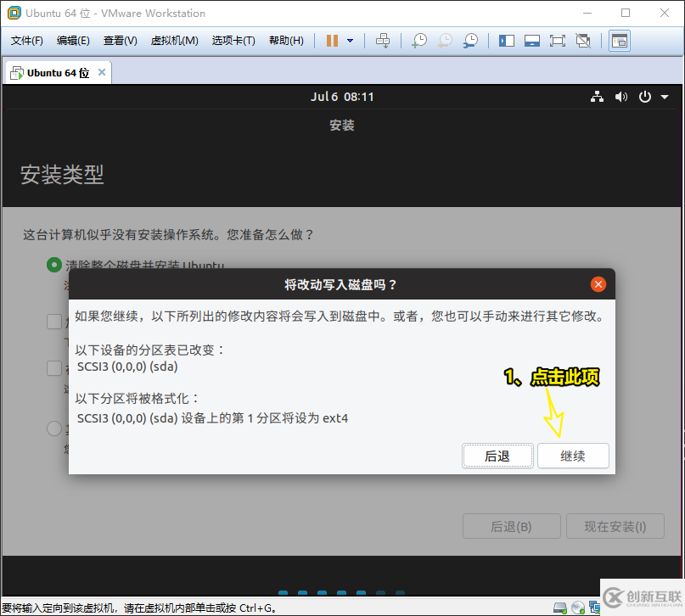The width and height of the screenshot is (685, 616).
Task: Maximize the VMware Workstation window
Action: pos(626,13)
